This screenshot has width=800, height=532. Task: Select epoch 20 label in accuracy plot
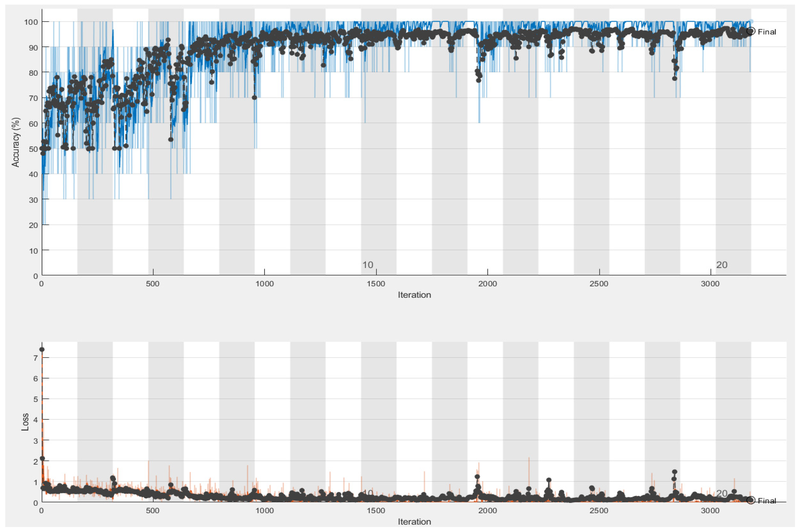tap(722, 265)
